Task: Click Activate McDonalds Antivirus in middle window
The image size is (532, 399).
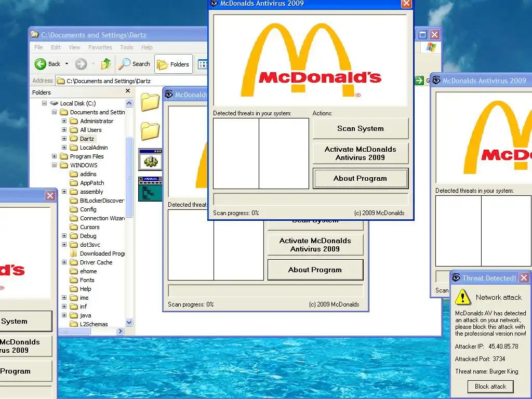Action: pos(315,245)
